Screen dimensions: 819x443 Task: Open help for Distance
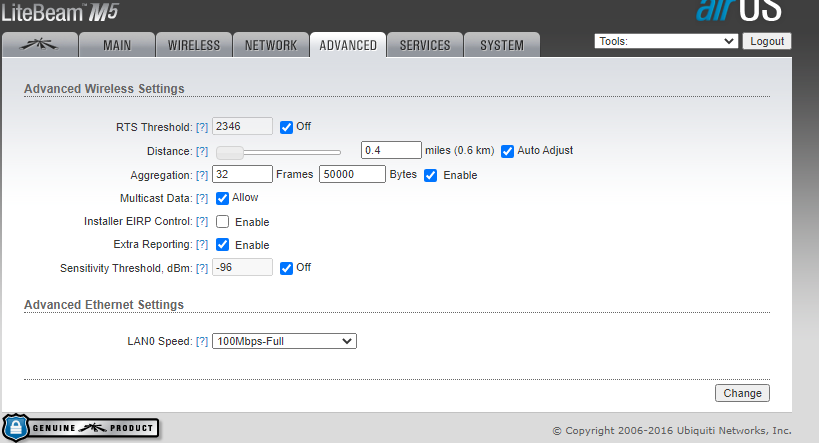click(x=202, y=151)
